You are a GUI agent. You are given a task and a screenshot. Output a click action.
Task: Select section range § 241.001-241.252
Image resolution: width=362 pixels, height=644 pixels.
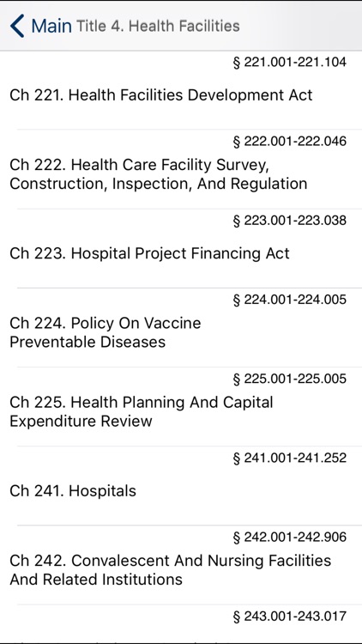[x=289, y=458]
